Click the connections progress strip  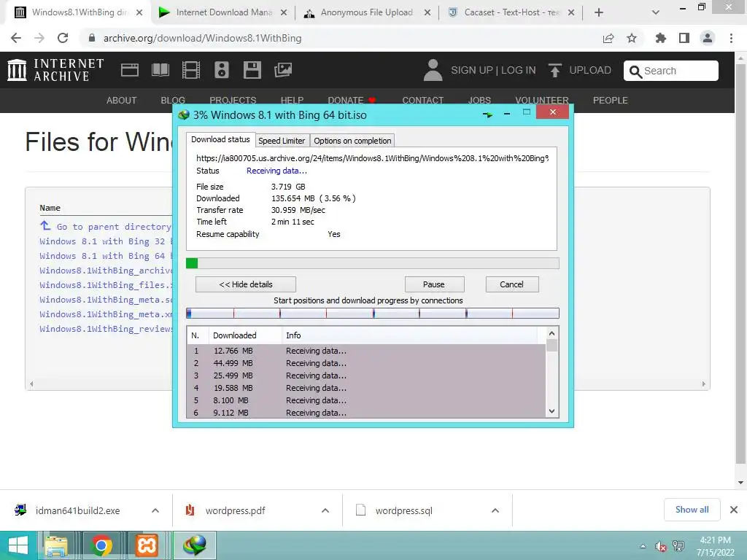(x=373, y=313)
